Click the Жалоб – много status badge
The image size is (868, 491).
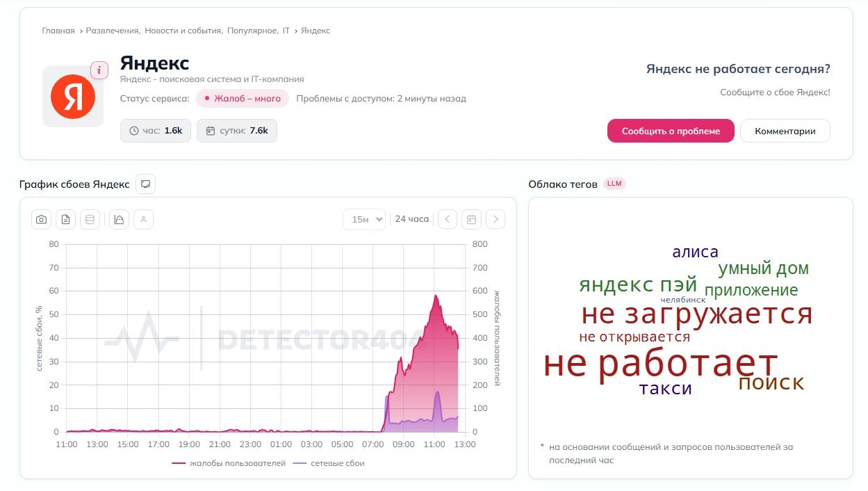243,99
